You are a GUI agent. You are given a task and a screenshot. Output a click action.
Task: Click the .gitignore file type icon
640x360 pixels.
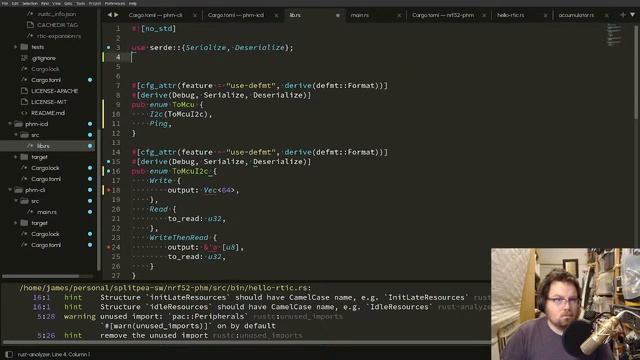coord(24,58)
